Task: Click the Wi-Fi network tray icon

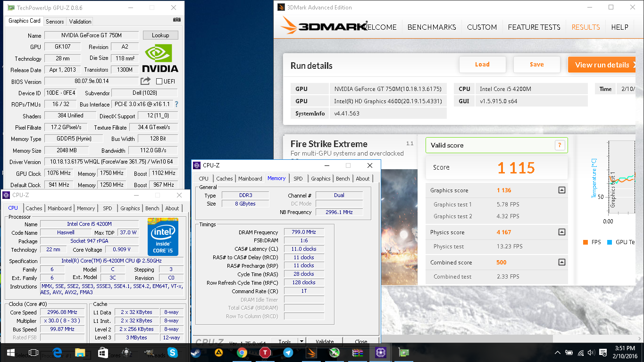Action: coord(580,353)
